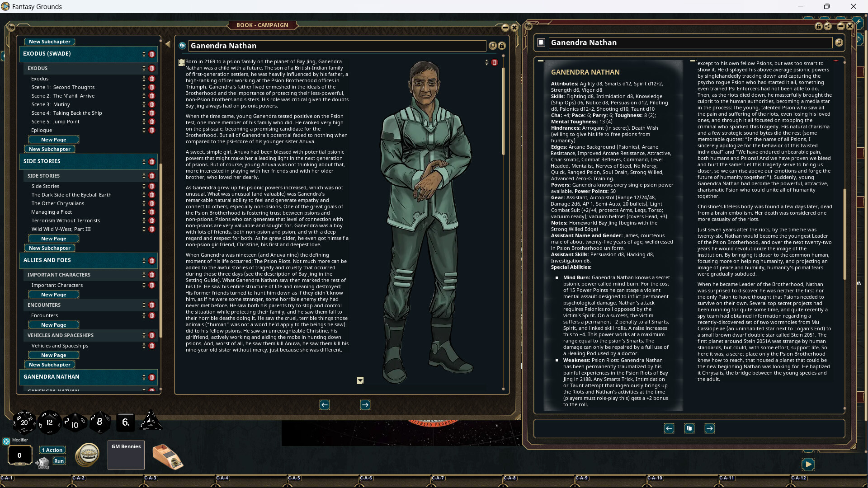Click the Modifier value field
The height and width of the screenshot is (488, 868).
(x=19, y=455)
